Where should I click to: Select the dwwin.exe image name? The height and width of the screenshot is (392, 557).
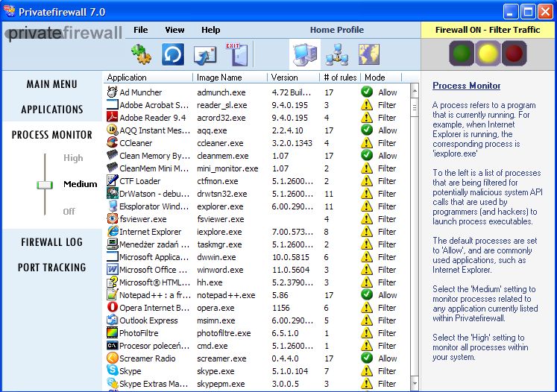coord(216,257)
